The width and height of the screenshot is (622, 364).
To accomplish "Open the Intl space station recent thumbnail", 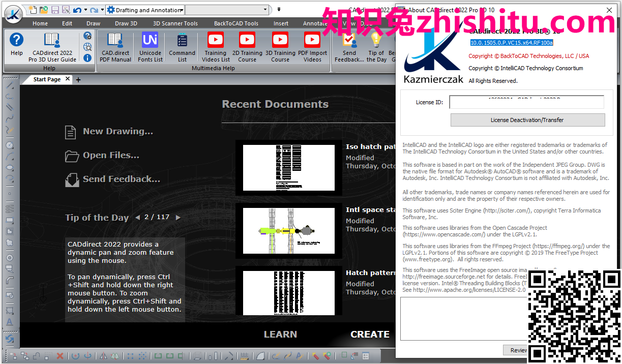I will [289, 231].
